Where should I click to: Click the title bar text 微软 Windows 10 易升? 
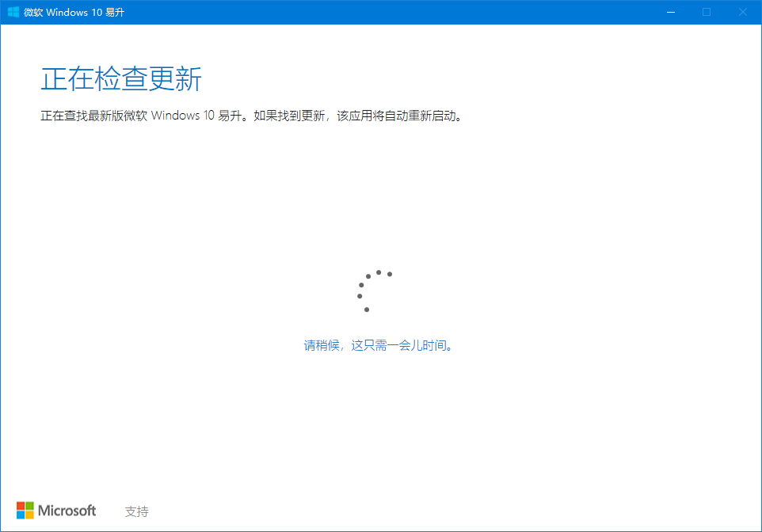click(74, 13)
